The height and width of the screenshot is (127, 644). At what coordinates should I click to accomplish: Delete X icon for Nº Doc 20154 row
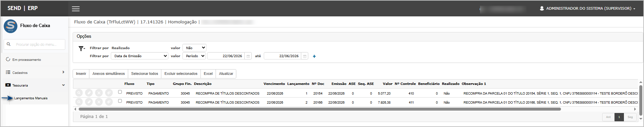(x=99, y=93)
